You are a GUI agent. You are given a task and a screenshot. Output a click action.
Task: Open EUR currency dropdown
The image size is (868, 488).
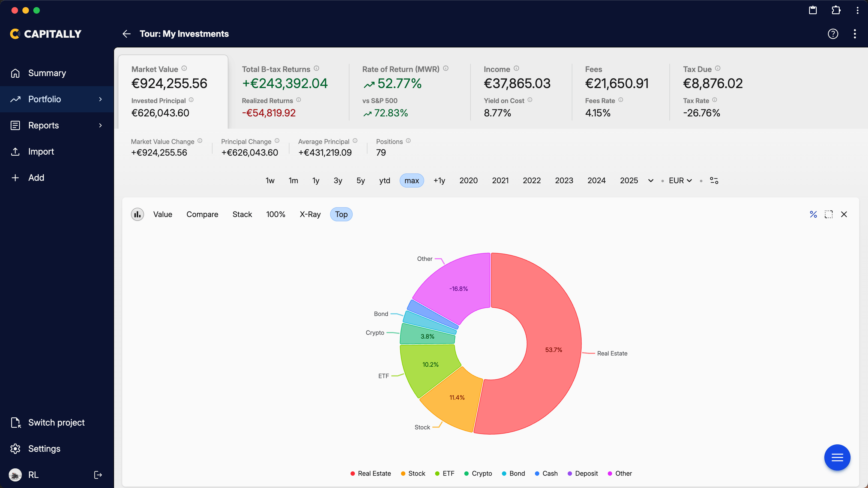680,181
